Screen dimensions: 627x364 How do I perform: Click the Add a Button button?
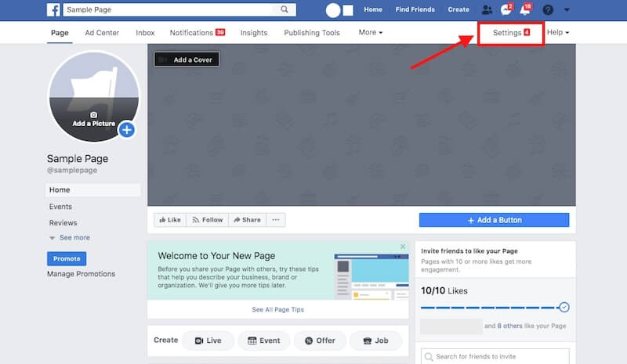click(x=494, y=220)
